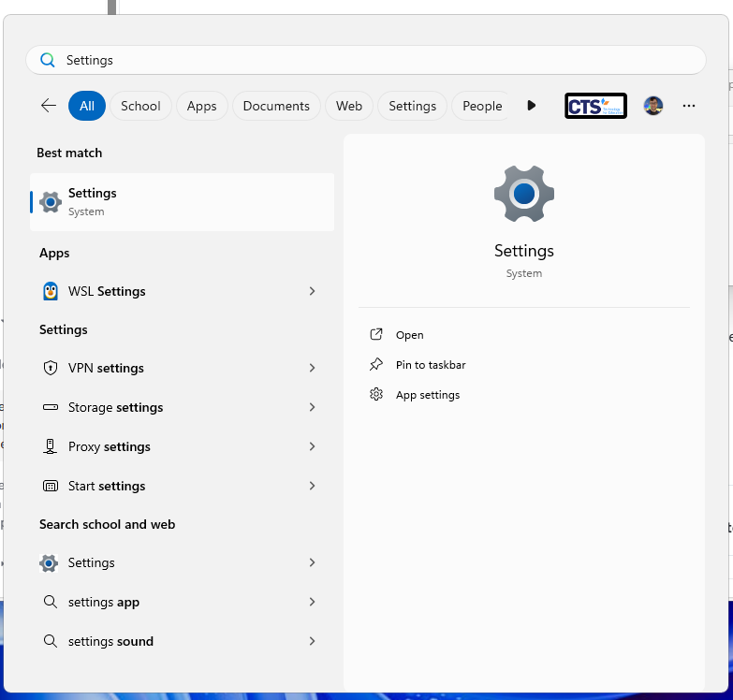Click the back arrow in search filters

point(49,106)
